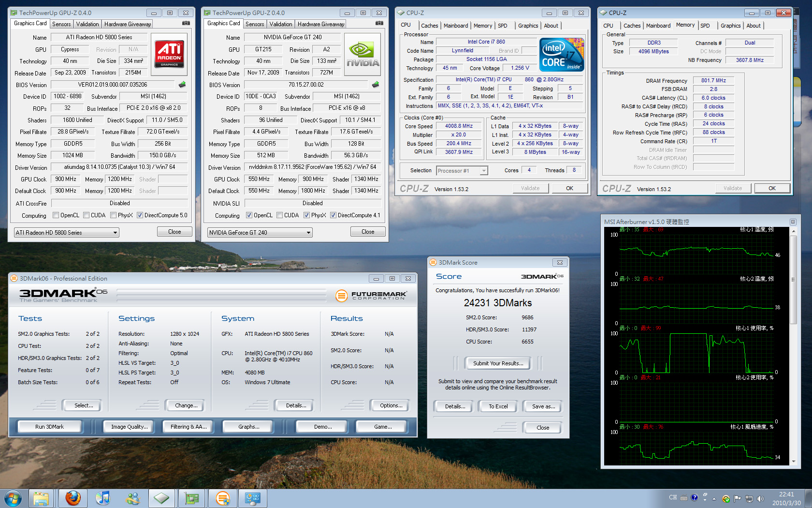Click Submit Your Results button
The image size is (812, 508).
[x=498, y=363]
